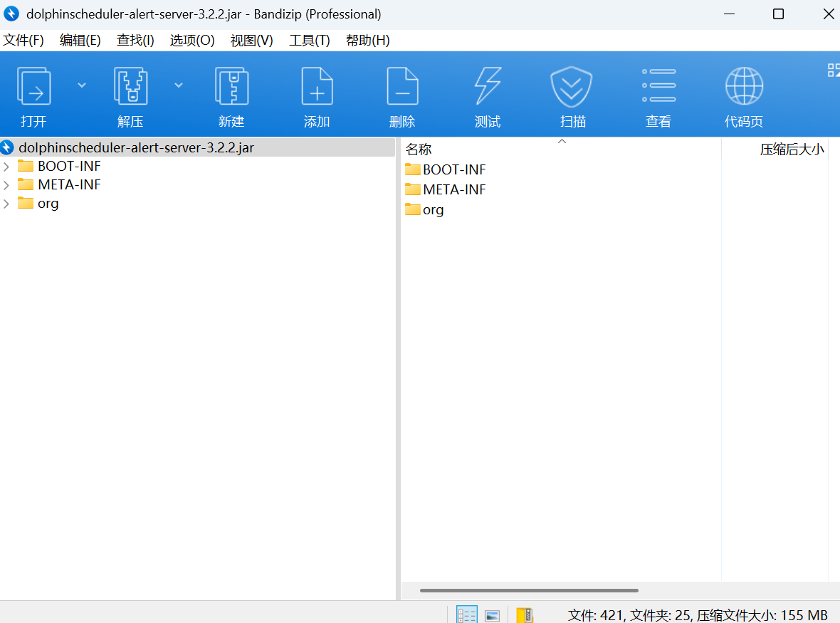840x623 pixels.
Task: Click sort arrow above the name column
Action: point(562,142)
